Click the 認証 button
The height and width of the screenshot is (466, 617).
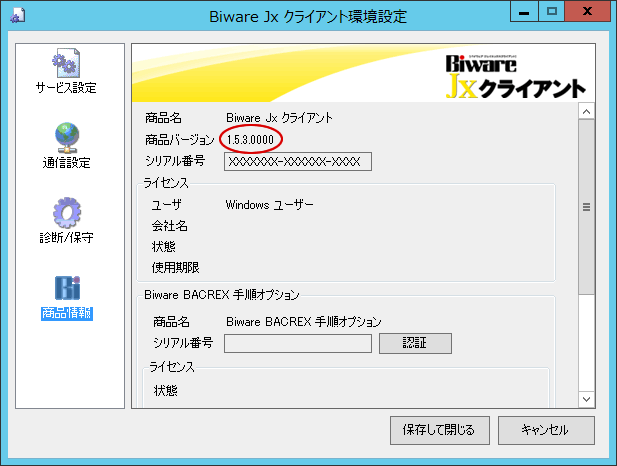(415, 343)
